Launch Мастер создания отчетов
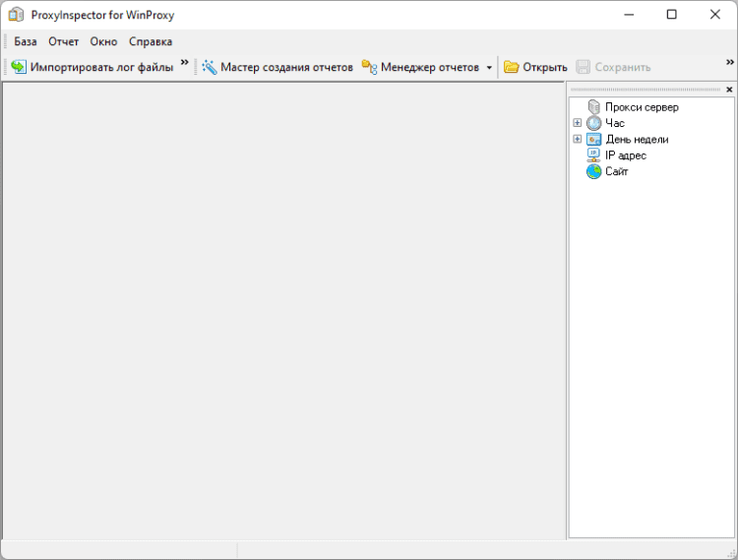The image size is (738, 560). coord(286,67)
